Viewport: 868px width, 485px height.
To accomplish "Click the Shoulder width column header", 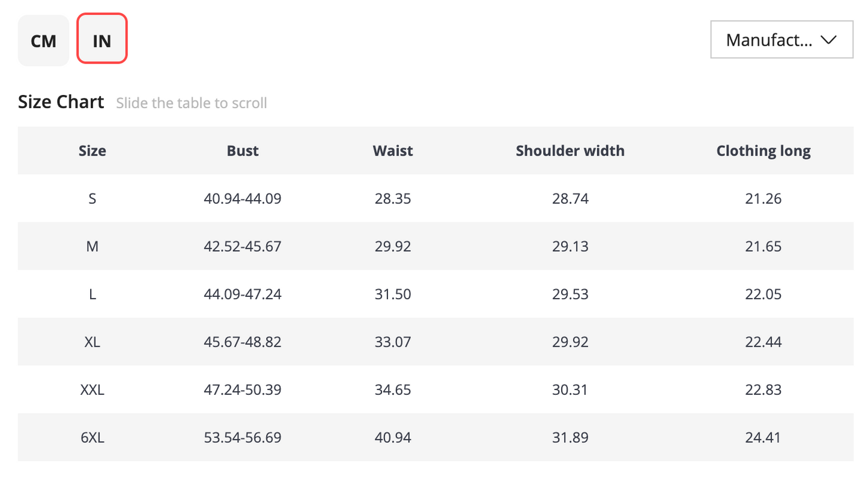I will (x=570, y=150).
